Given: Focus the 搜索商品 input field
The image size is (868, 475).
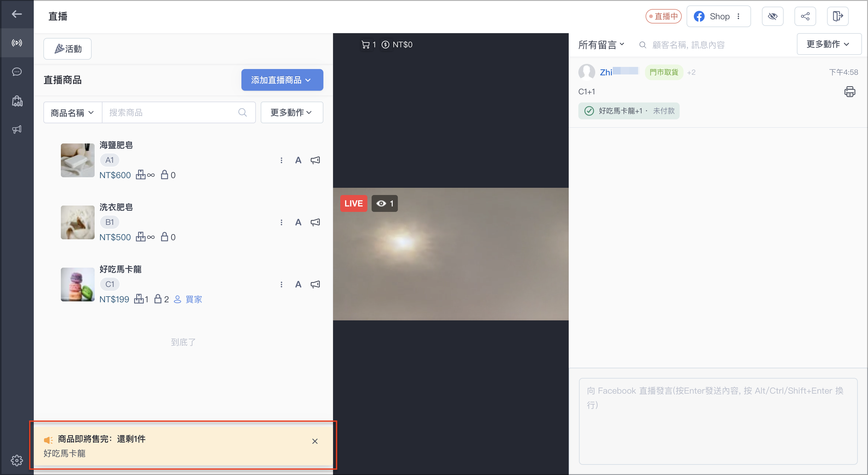Looking at the screenshot, I should pyautogui.click(x=179, y=112).
